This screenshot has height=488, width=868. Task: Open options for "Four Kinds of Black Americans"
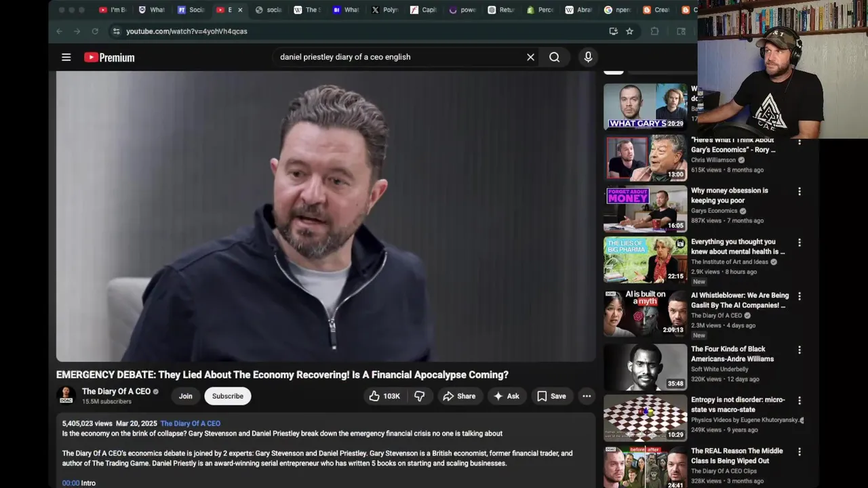point(800,350)
